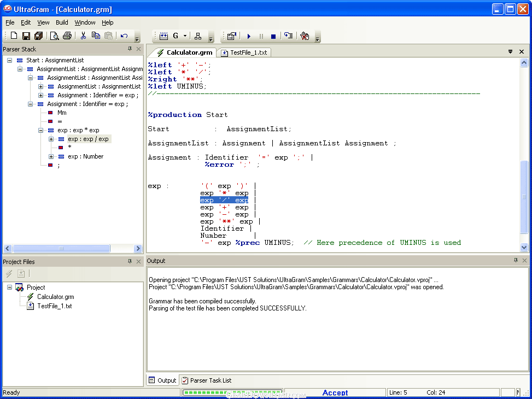
Task: Print the document using the printer icon
Action: pyautogui.click(x=67, y=36)
